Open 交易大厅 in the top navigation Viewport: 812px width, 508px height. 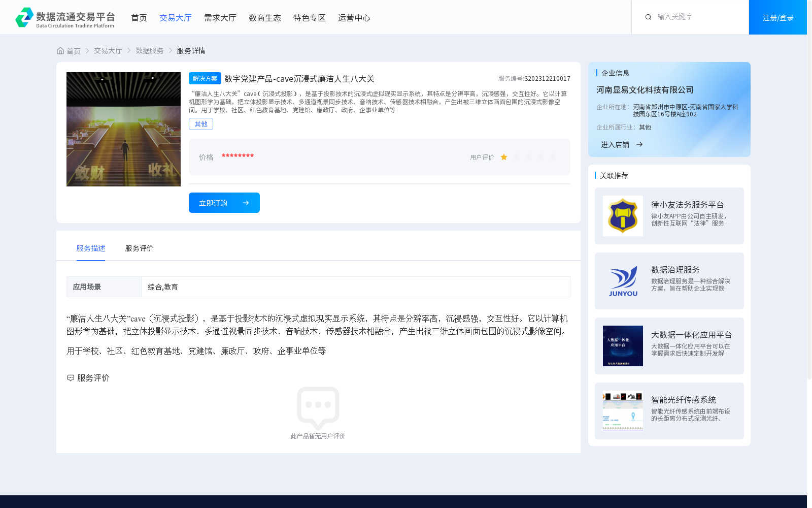click(x=176, y=18)
